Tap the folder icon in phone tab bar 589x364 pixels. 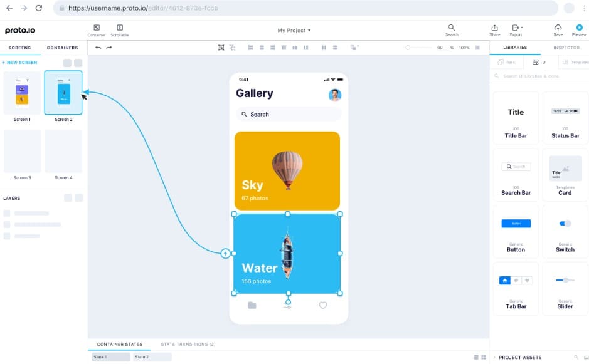(x=252, y=306)
